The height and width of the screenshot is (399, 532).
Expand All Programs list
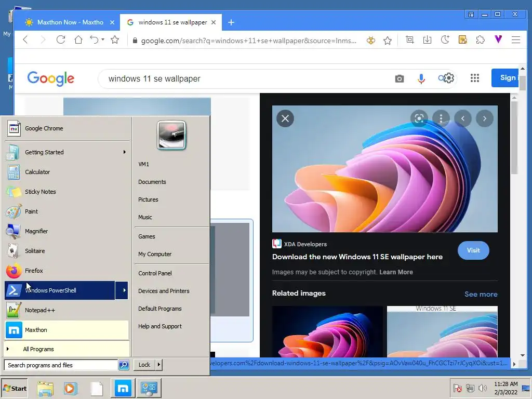(67, 349)
